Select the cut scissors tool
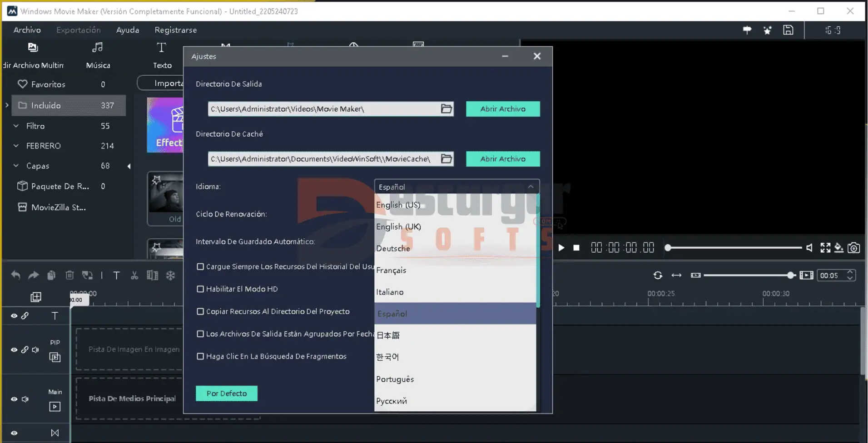Viewport: 868px width, 443px height. tap(134, 276)
